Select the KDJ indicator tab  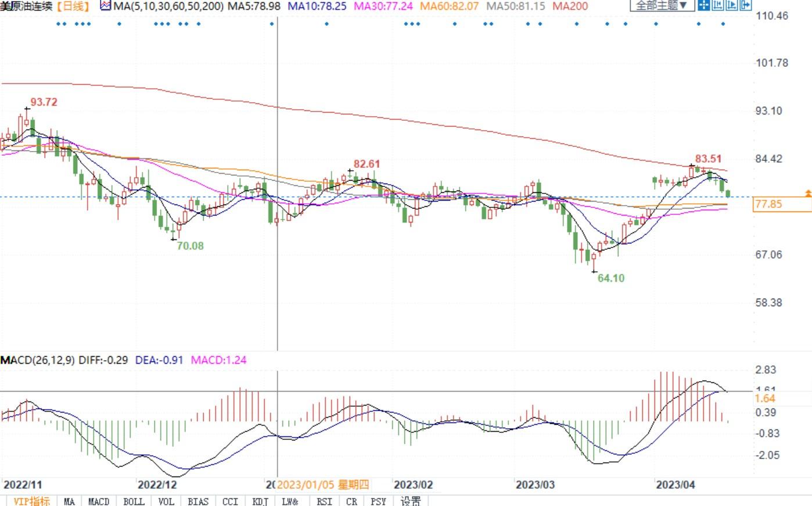(260, 501)
